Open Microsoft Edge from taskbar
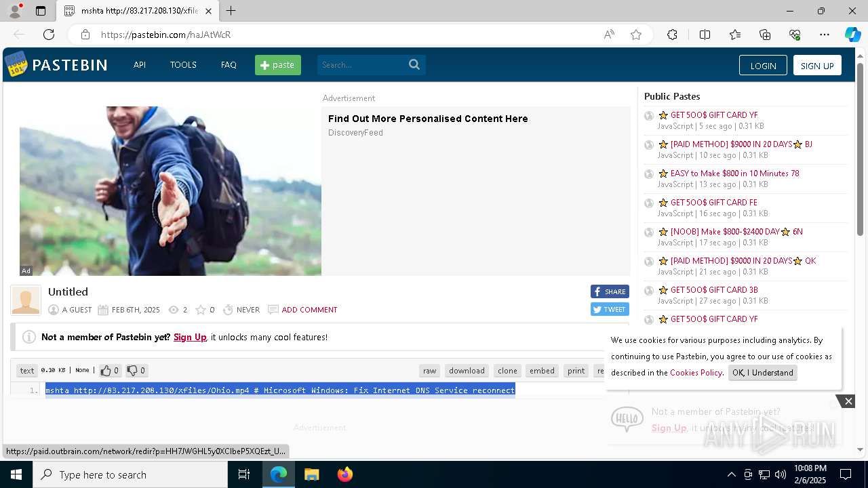This screenshot has width=868, height=488. coord(279,474)
